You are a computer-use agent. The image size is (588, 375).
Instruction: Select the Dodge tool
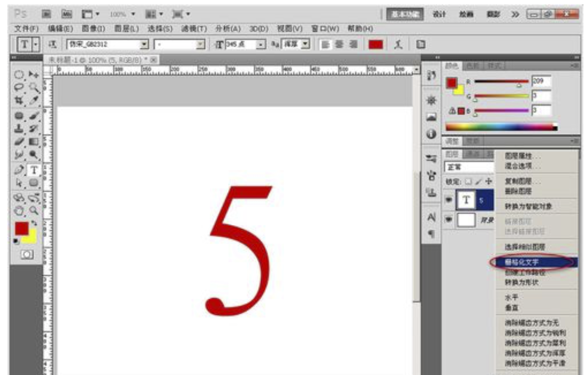point(34,155)
